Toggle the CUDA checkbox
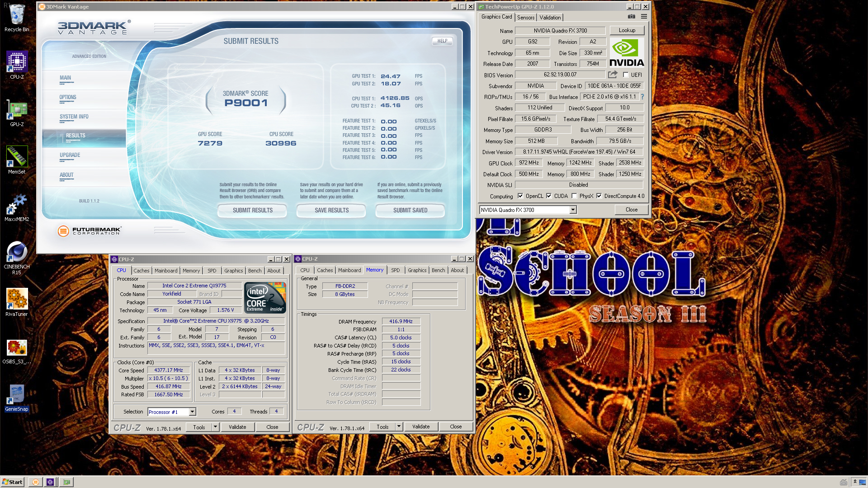The image size is (868, 488). point(549,196)
